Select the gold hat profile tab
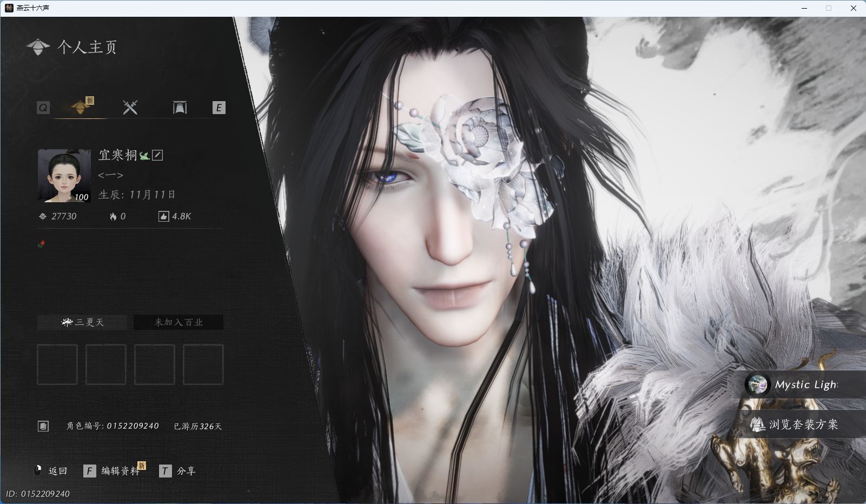 tap(80, 107)
